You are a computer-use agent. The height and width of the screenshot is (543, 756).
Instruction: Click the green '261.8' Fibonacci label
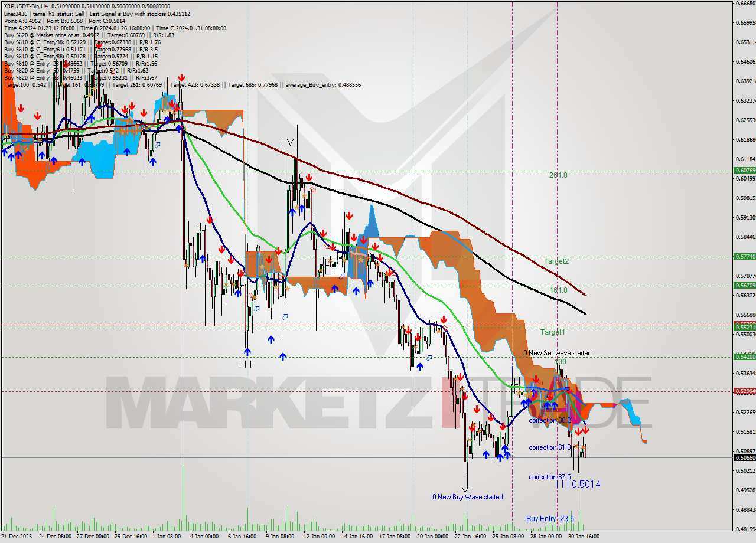[558, 175]
